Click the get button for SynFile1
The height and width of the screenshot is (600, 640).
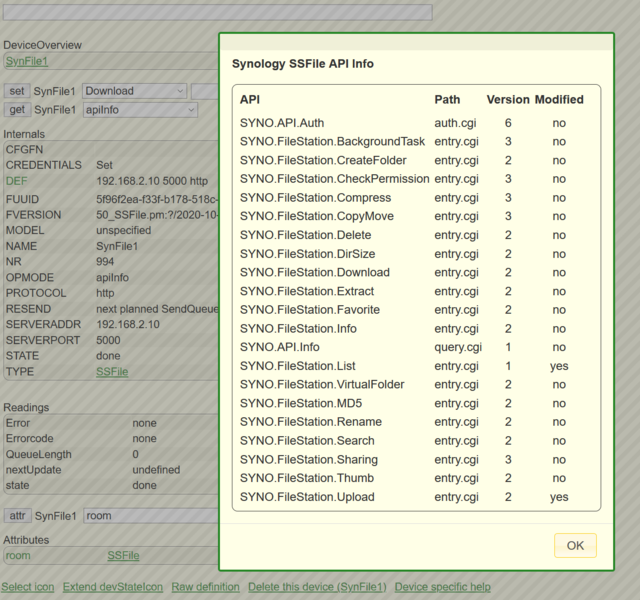pos(17,109)
